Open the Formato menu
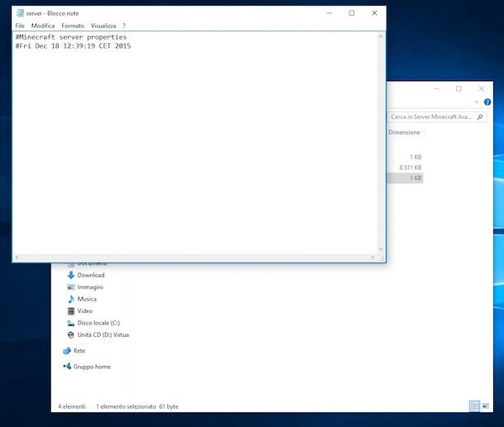 click(73, 26)
